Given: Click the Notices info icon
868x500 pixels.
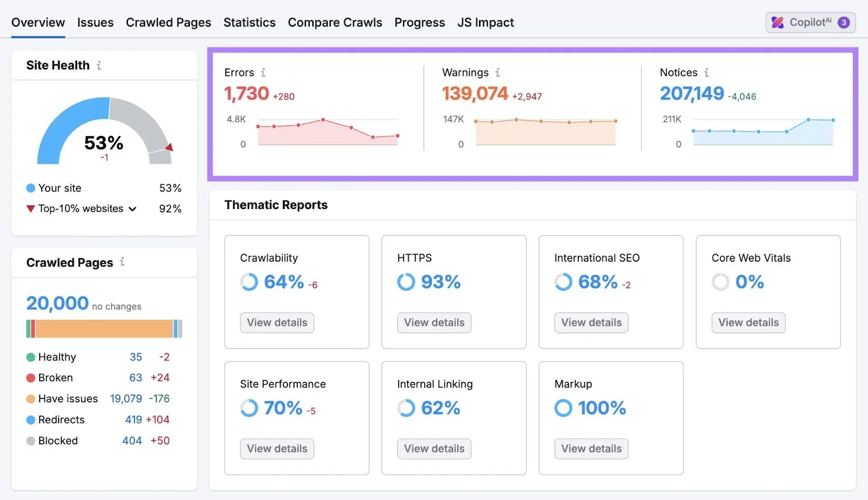Looking at the screenshot, I should pyautogui.click(x=707, y=72).
